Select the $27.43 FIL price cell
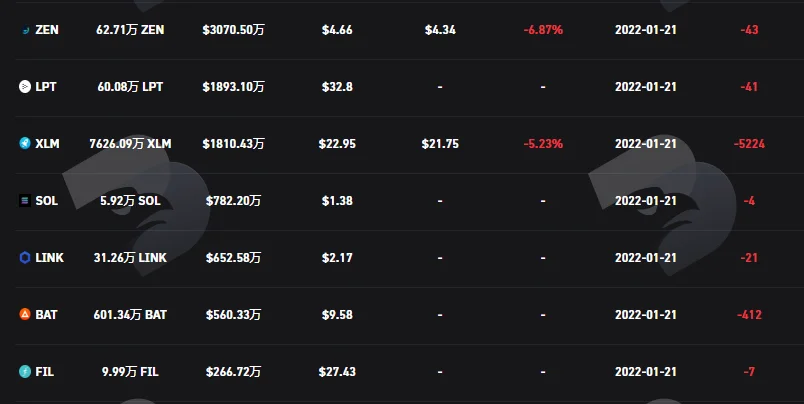This screenshot has width=804, height=404. (x=337, y=371)
